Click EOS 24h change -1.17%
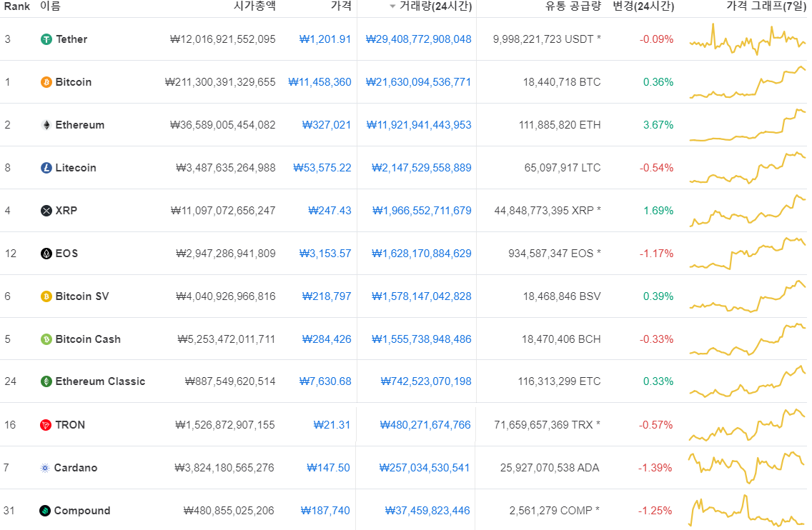Viewport: 812px width, 530px height. click(x=657, y=254)
